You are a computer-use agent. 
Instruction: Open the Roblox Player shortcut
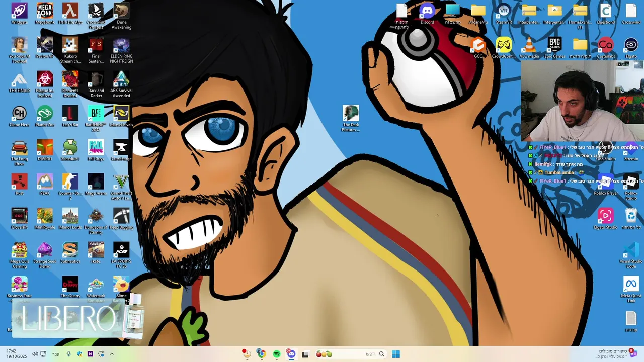[605, 185]
